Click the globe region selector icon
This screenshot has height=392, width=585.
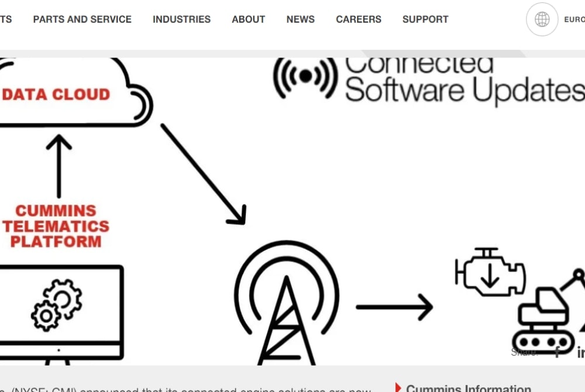(x=542, y=19)
